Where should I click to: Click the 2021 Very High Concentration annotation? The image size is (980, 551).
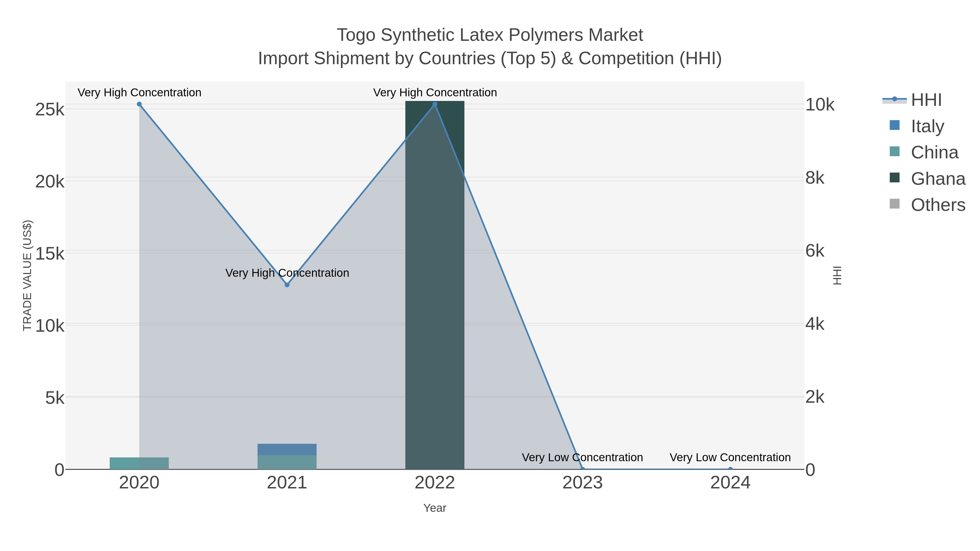tap(287, 273)
